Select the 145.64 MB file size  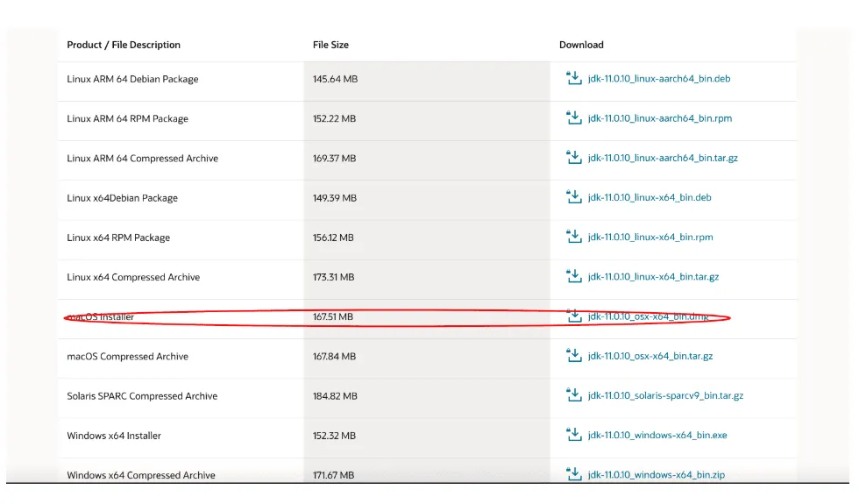[335, 79]
